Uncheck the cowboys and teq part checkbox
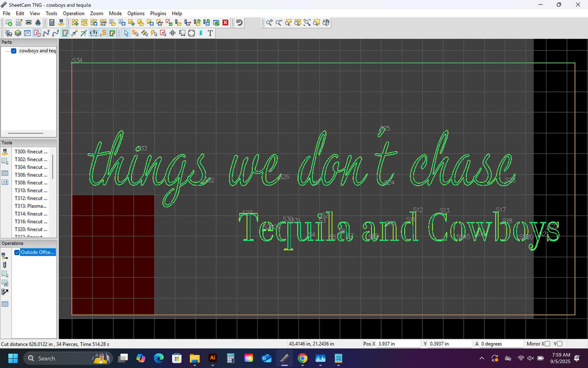The width and height of the screenshot is (588, 368). [14, 51]
